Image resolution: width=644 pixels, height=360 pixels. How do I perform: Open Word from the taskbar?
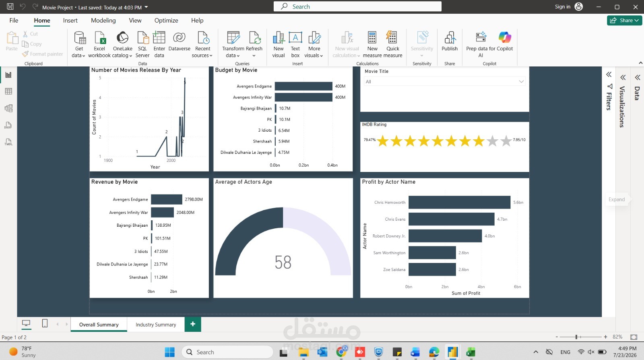point(415,352)
